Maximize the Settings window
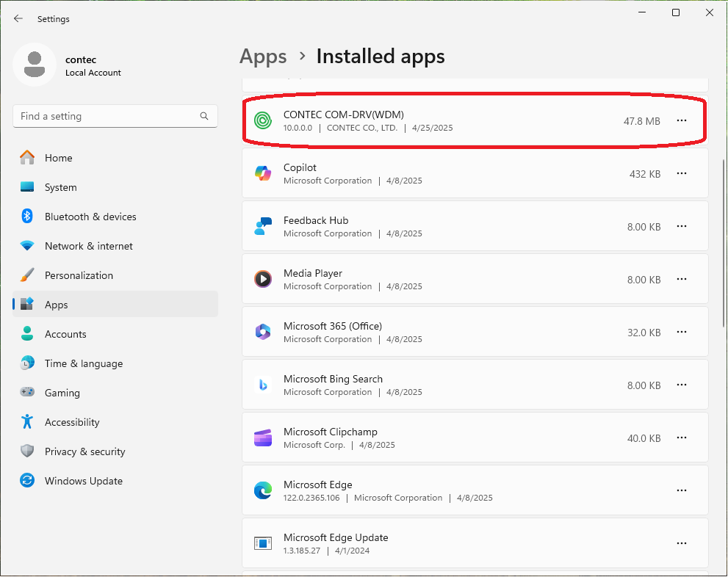 tap(676, 12)
